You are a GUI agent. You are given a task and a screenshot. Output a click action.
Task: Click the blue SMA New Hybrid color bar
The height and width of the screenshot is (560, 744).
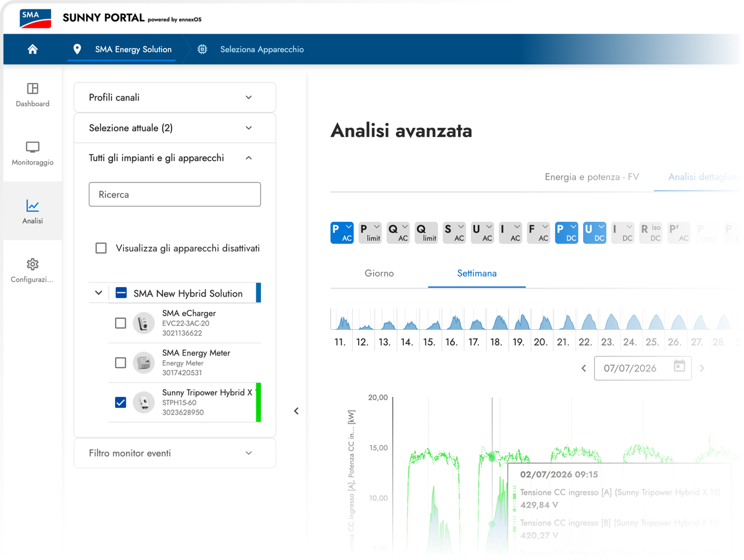(259, 293)
